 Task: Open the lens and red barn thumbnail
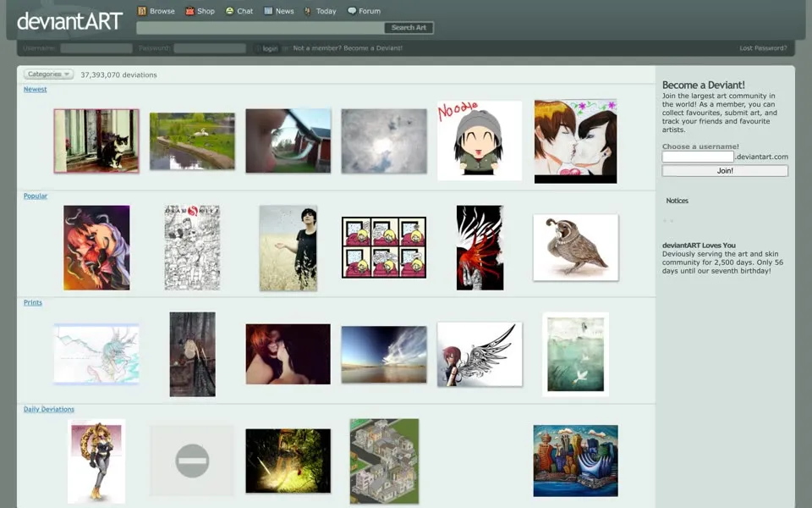pyautogui.click(x=288, y=141)
